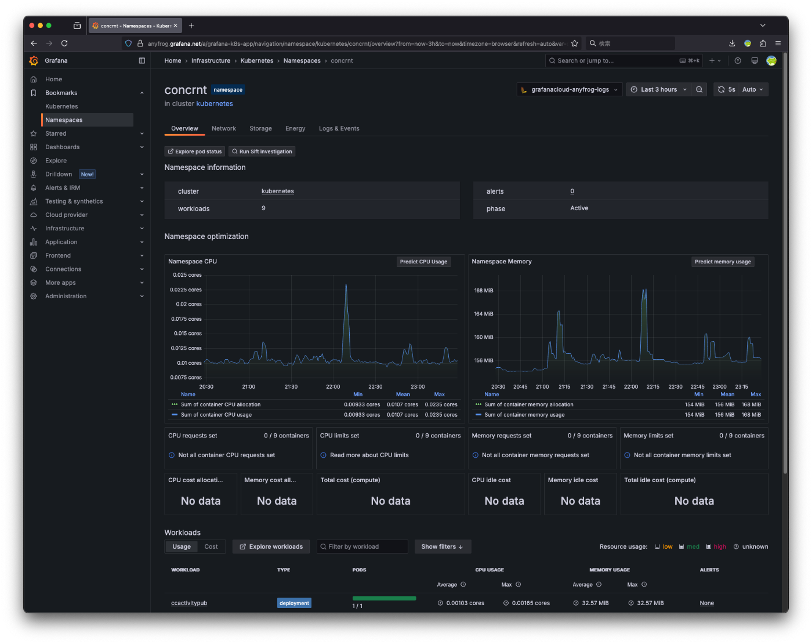This screenshot has width=812, height=644.
Task: Click the Application bar-chart icon
Action: click(x=34, y=242)
